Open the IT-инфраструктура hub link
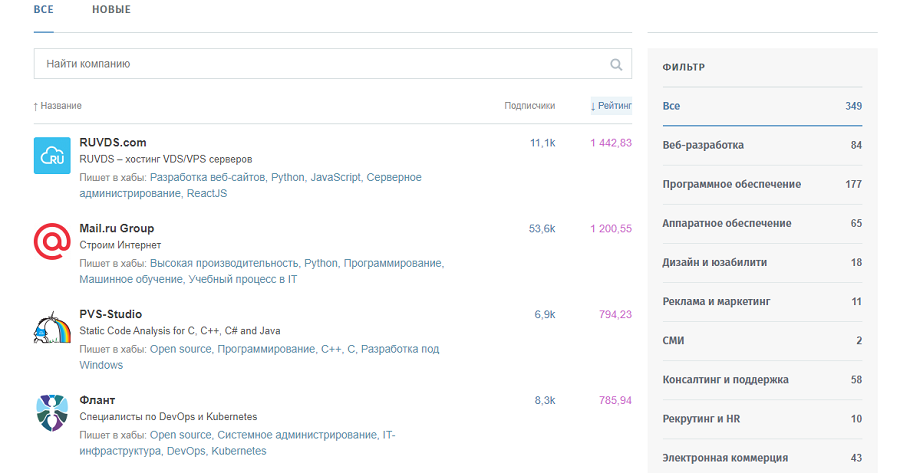This screenshot has height=473, width=900. [238, 443]
